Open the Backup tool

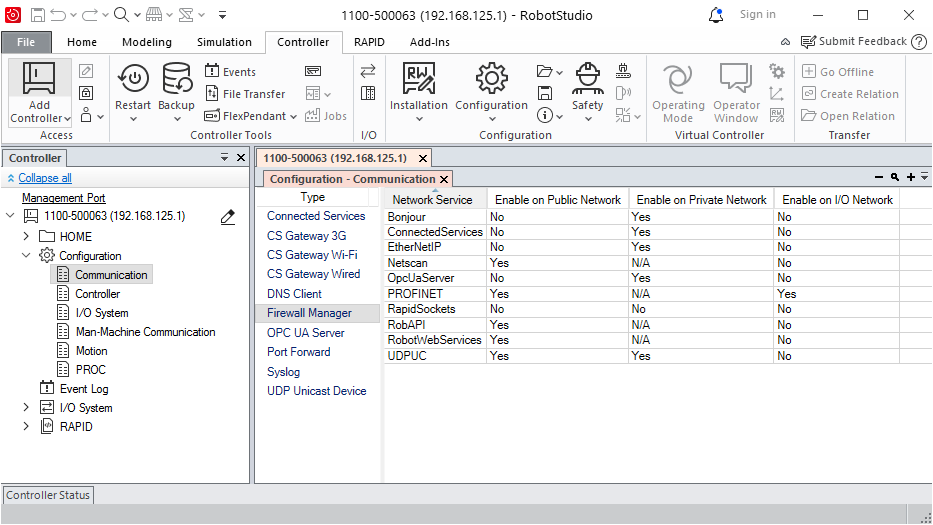177,79
